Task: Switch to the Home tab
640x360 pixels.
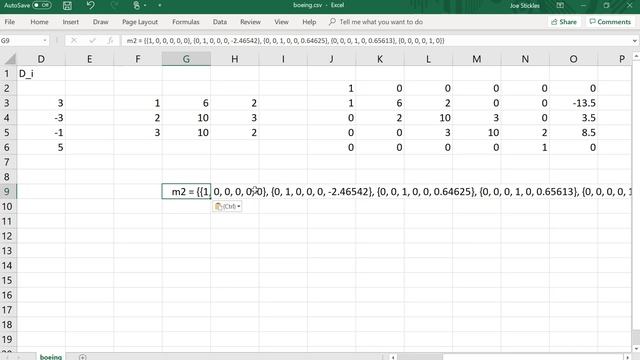Action: click(39, 22)
